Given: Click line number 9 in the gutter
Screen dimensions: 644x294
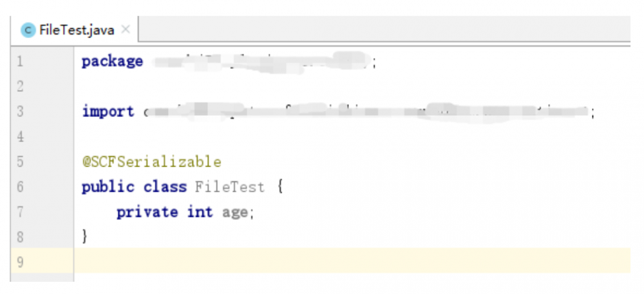Looking at the screenshot, I should tap(20, 262).
